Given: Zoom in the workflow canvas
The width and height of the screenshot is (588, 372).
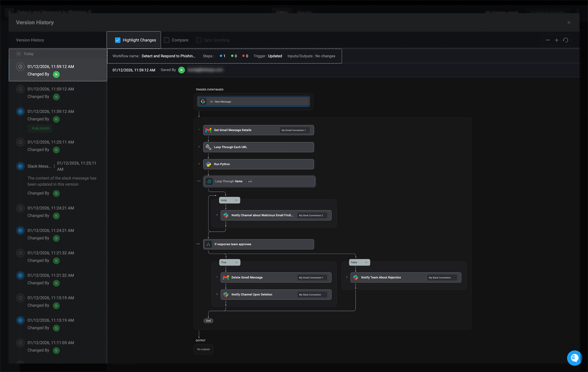Looking at the screenshot, I should pyautogui.click(x=557, y=40).
